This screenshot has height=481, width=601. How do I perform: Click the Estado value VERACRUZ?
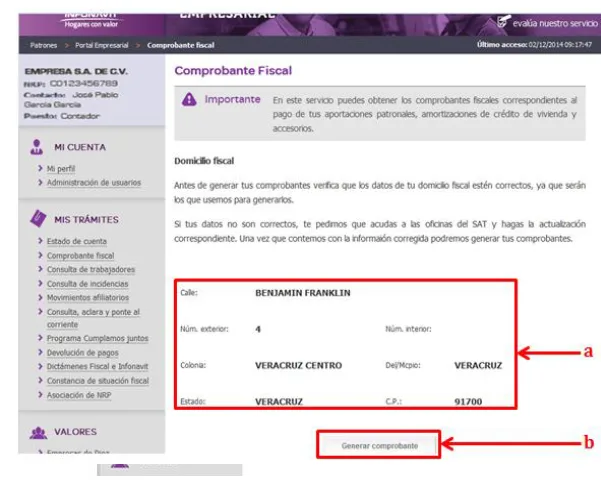[279, 402]
